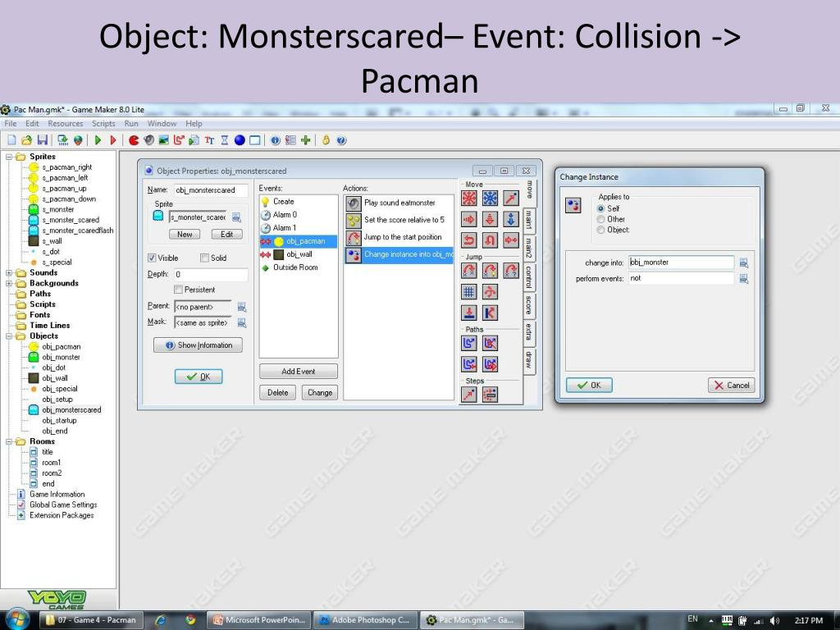
Task: Open the Mask sprite picker menu
Action: (x=242, y=323)
